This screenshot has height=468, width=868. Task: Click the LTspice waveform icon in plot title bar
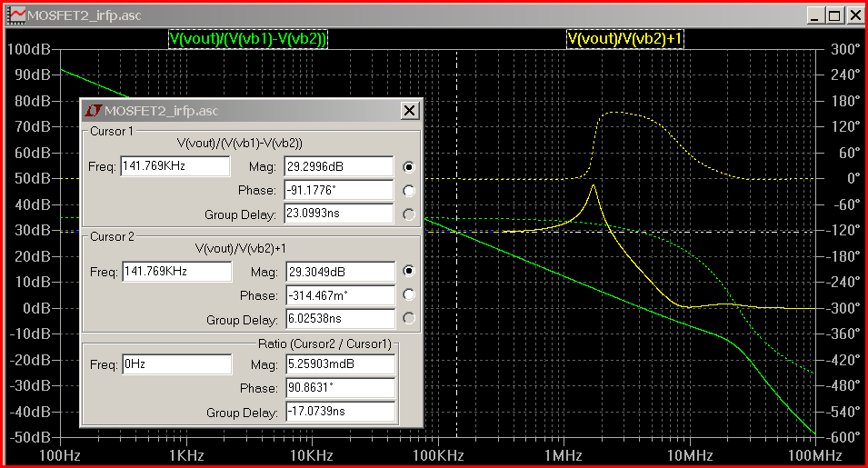17,15
